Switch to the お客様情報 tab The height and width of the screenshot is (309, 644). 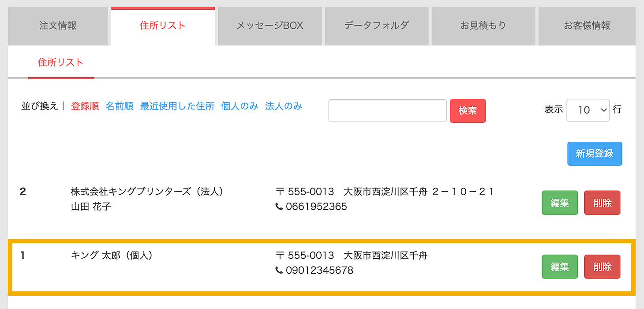point(587,26)
